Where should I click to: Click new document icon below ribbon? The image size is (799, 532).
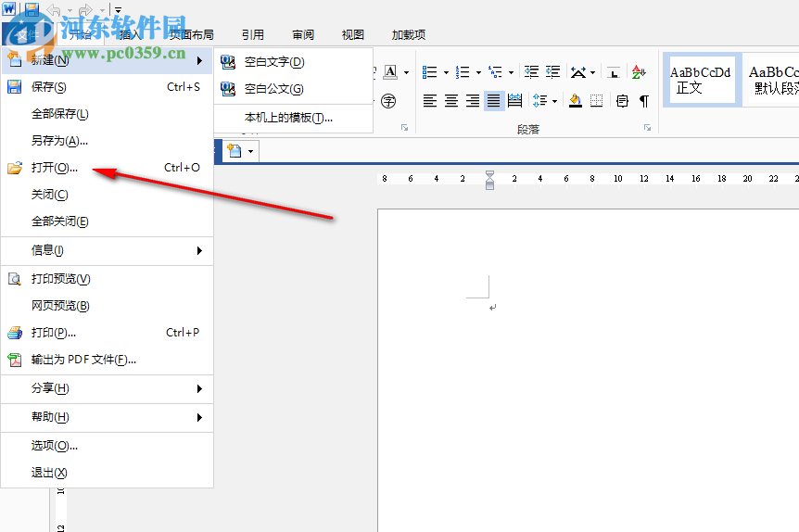click(x=235, y=151)
